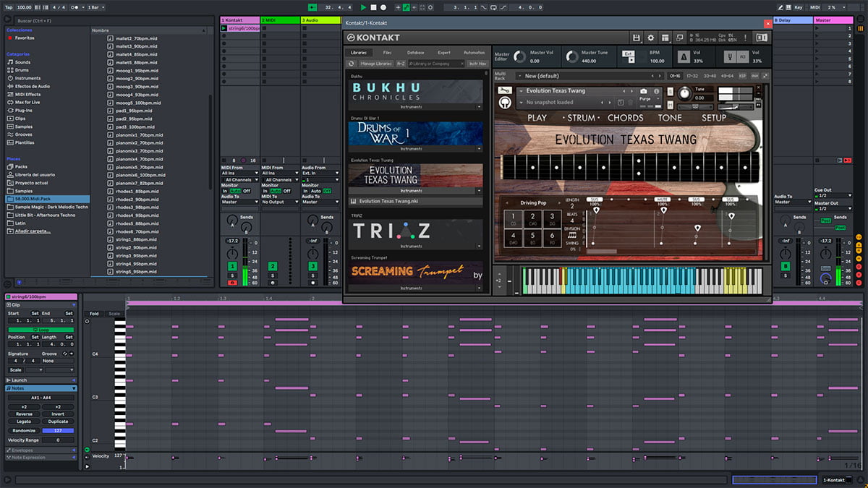The image size is (868, 488).
Task: Open the Purge dropdown
Action: [648, 98]
